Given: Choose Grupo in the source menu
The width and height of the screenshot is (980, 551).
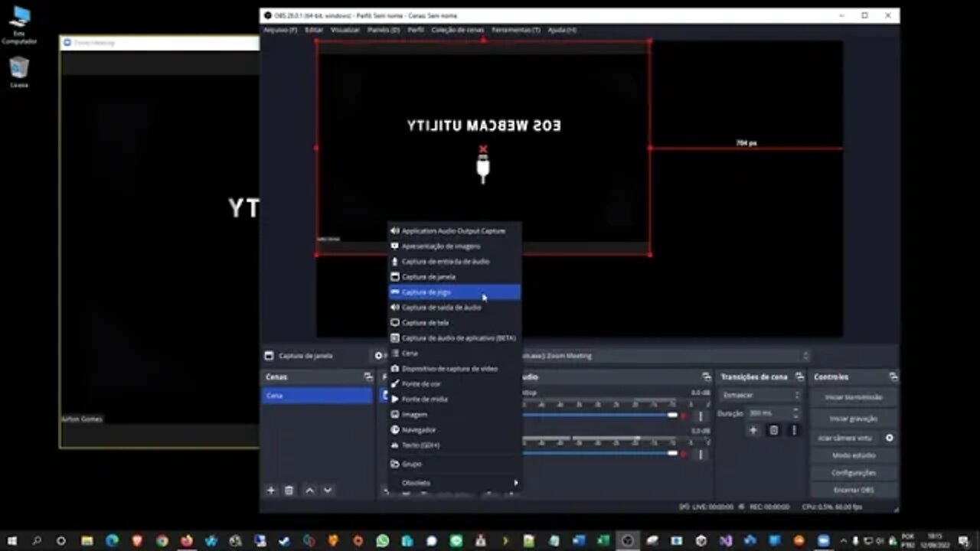Looking at the screenshot, I should click(x=454, y=464).
